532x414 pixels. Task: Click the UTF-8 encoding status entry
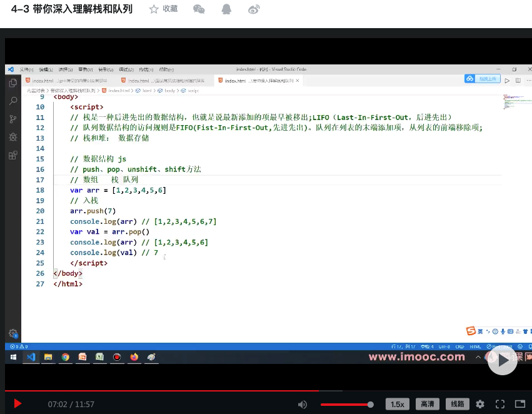444,346
